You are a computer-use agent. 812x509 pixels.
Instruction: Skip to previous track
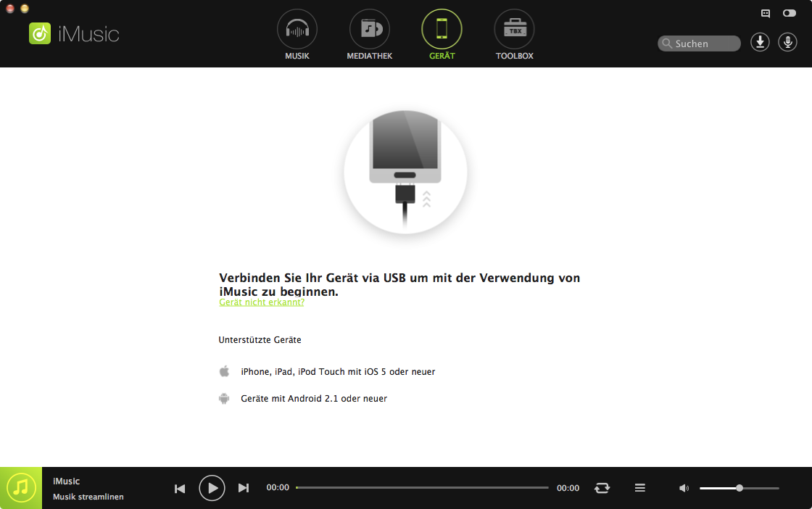180,488
